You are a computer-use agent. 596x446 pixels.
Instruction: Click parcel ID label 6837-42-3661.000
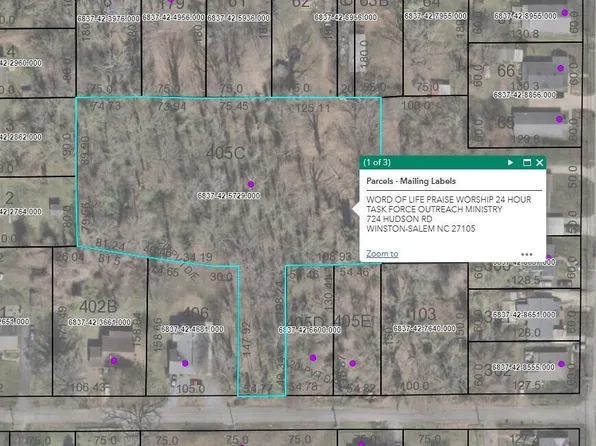pos(100,322)
